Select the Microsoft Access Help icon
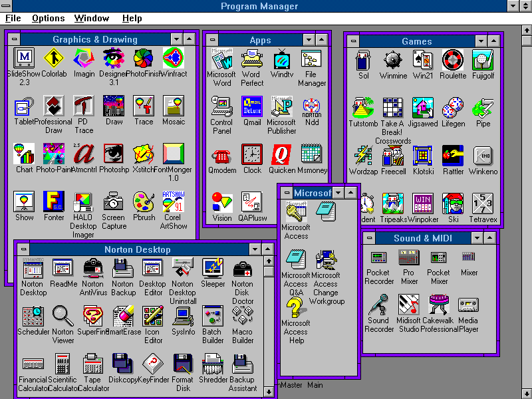This screenshot has height=399, width=532. (x=295, y=311)
